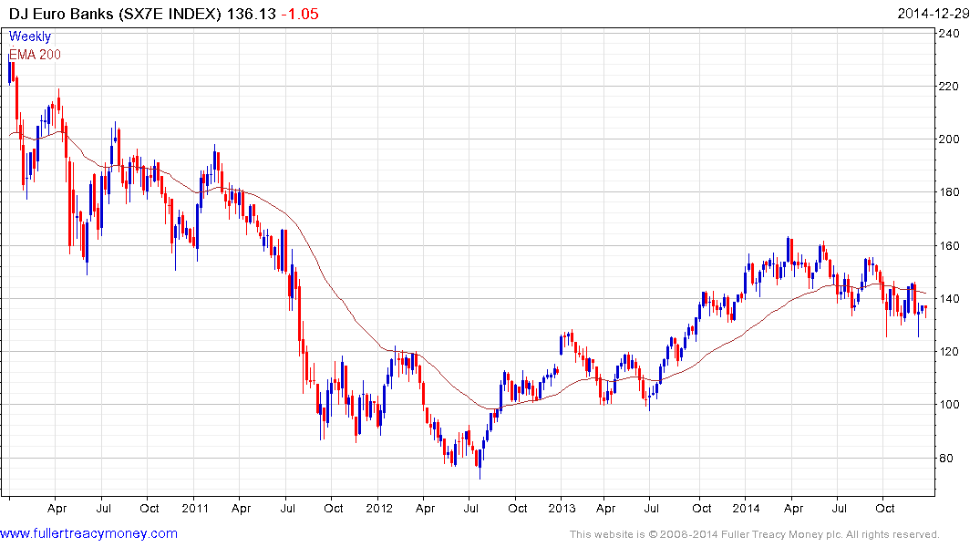Viewport: 980px width, 547px height.
Task: Click the red price change -1.05
Action: pos(299,14)
